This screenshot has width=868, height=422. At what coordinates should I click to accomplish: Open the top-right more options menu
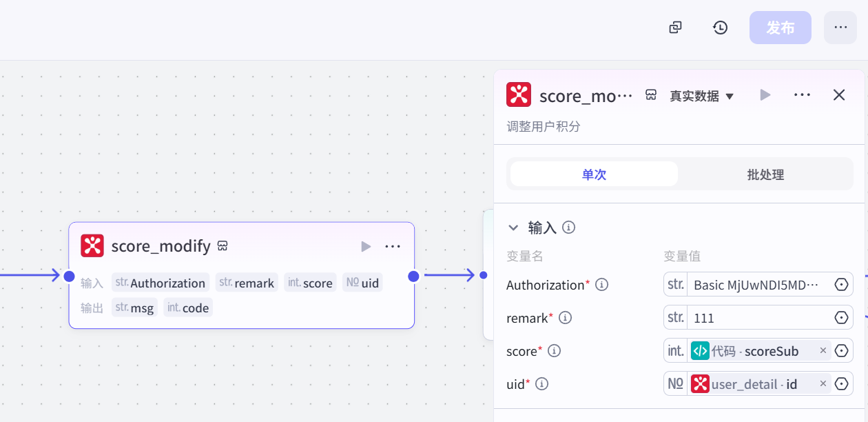(840, 28)
